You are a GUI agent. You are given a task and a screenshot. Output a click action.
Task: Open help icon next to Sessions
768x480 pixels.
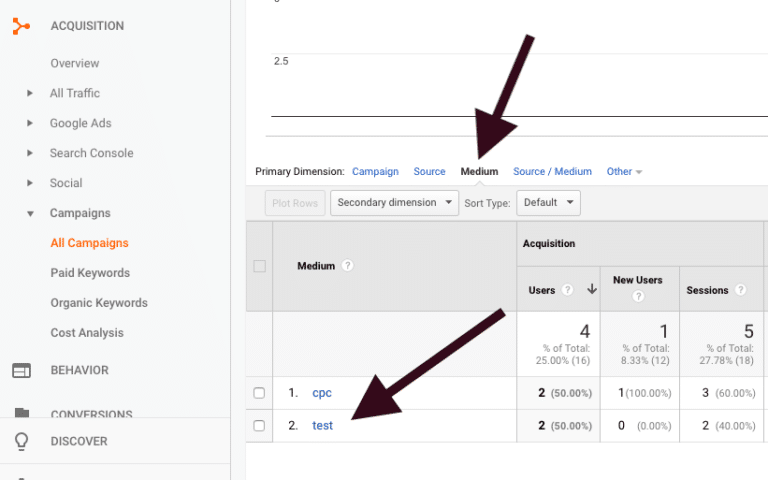(741, 290)
